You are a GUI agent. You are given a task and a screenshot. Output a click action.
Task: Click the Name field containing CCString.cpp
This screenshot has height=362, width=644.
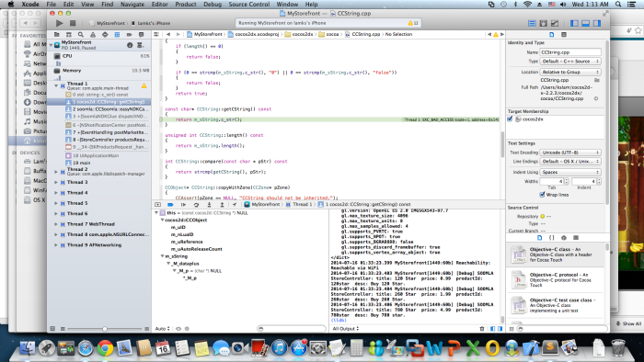point(570,52)
